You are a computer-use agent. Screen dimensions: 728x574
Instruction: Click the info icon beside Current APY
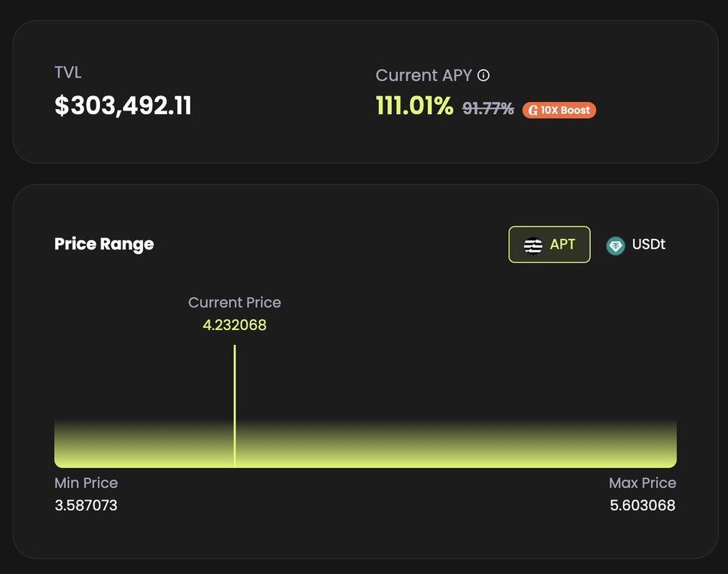pyautogui.click(x=484, y=75)
